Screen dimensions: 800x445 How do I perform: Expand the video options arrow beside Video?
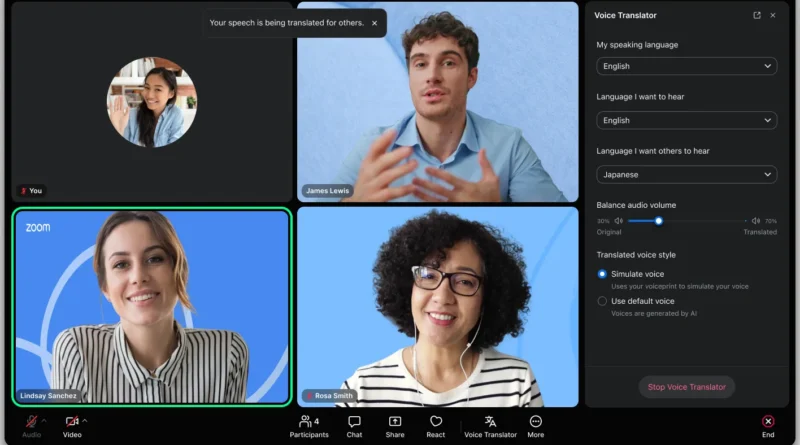point(85,421)
